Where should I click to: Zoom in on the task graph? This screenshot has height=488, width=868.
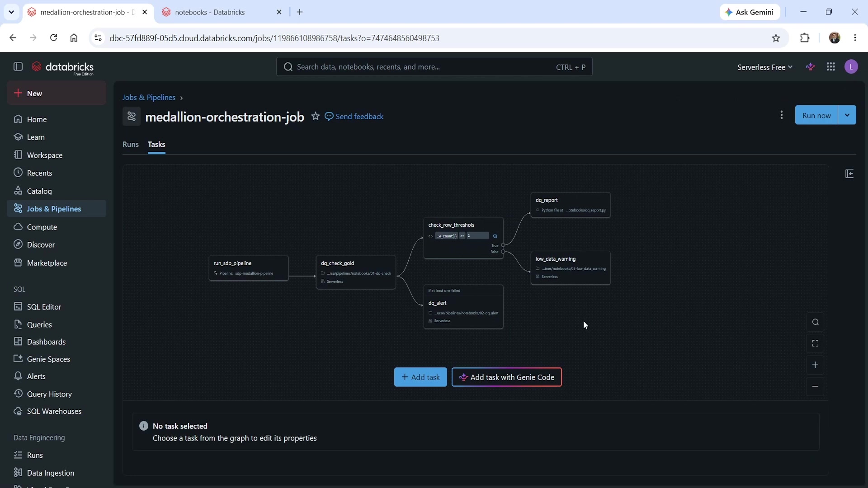pyautogui.click(x=816, y=365)
